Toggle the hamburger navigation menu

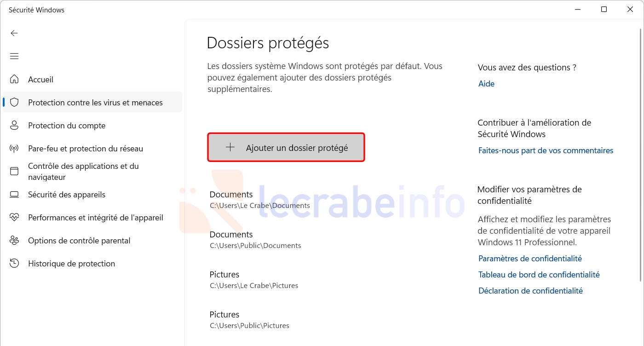point(14,56)
